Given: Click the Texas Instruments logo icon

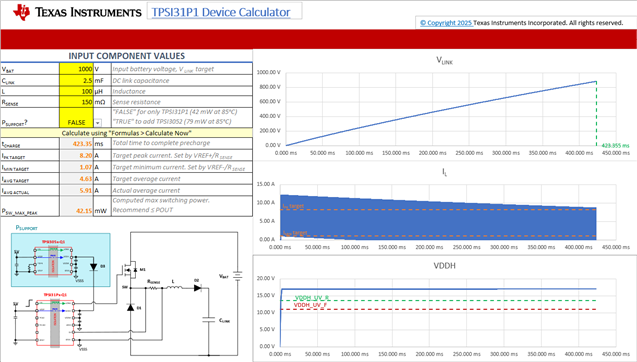Looking at the screenshot, I should coord(22,12).
